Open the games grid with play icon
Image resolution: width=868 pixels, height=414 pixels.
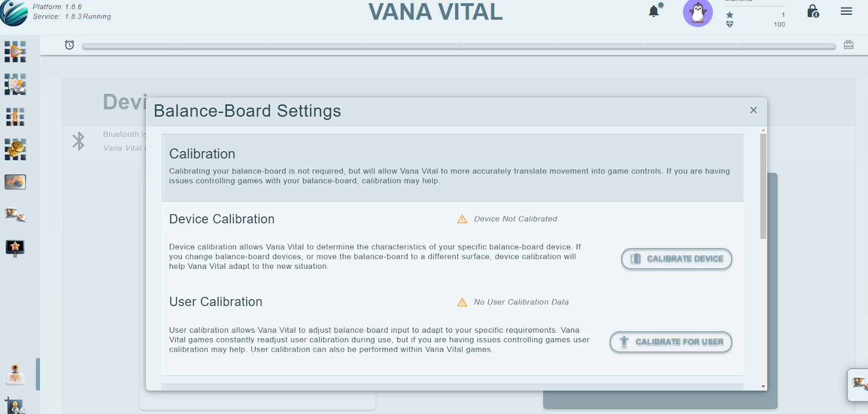(x=15, y=52)
